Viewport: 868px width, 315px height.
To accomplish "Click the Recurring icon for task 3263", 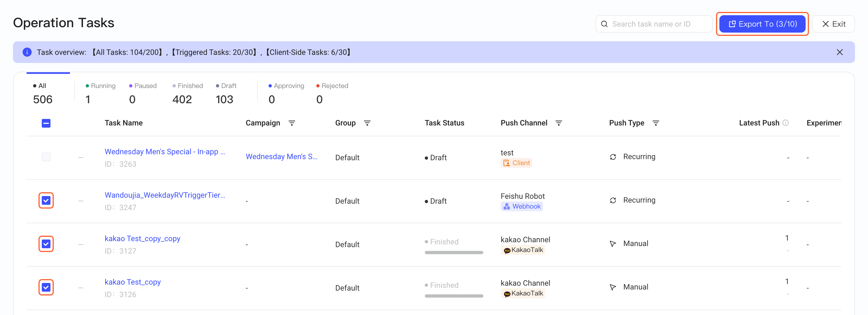I will (613, 157).
